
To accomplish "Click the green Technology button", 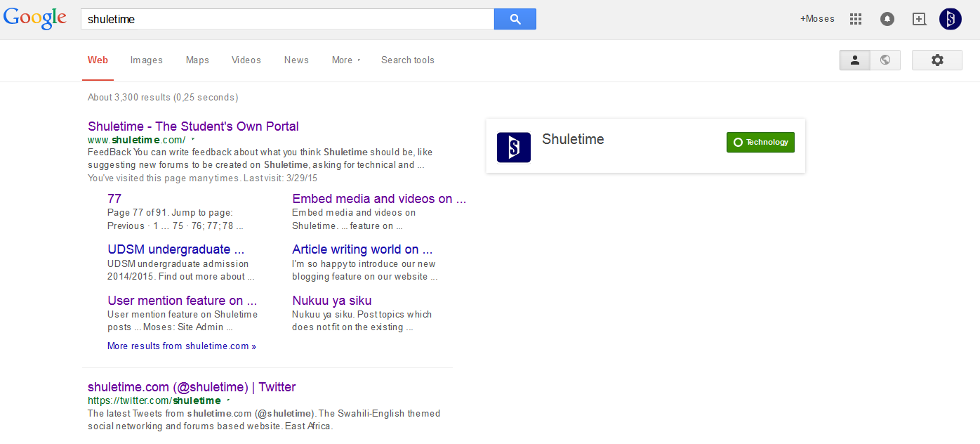I will 760,142.
